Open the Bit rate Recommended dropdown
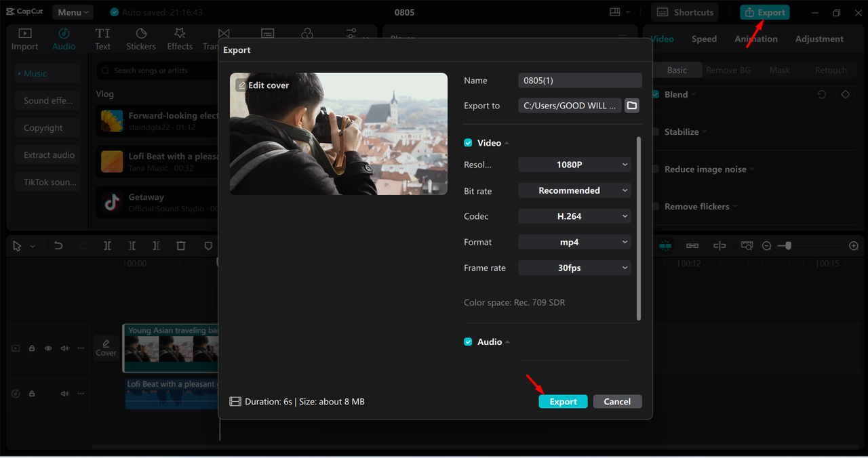 tap(574, 190)
